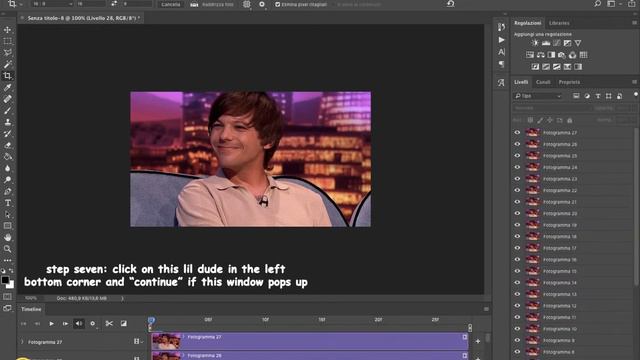Open the Regolazioni panel options menu
This screenshot has width=640, height=360.
(634, 23)
